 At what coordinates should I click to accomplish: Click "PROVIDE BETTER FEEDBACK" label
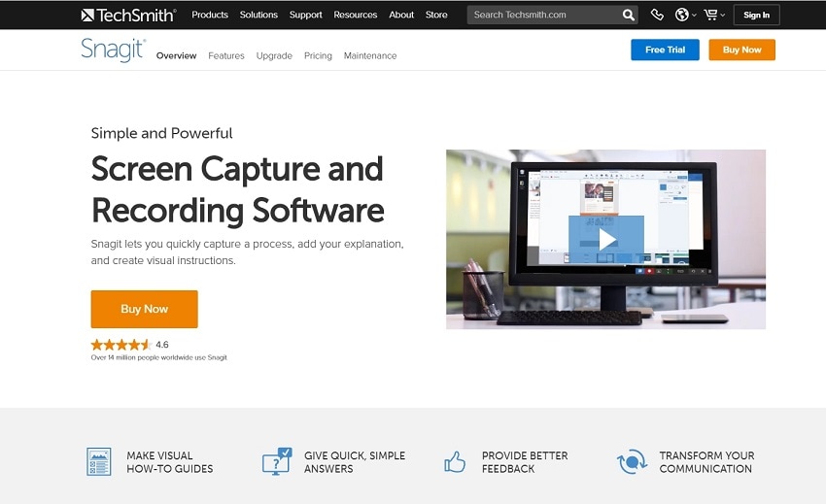pos(525,462)
